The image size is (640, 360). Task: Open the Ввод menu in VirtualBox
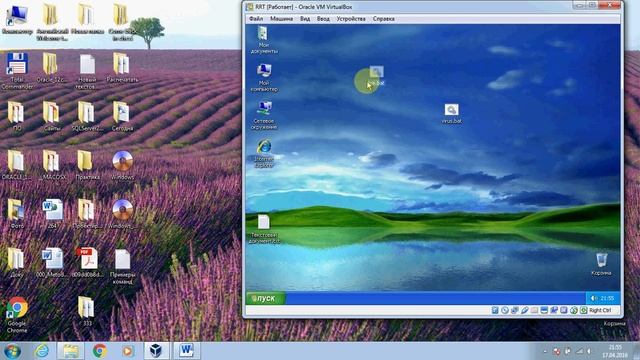click(x=323, y=19)
